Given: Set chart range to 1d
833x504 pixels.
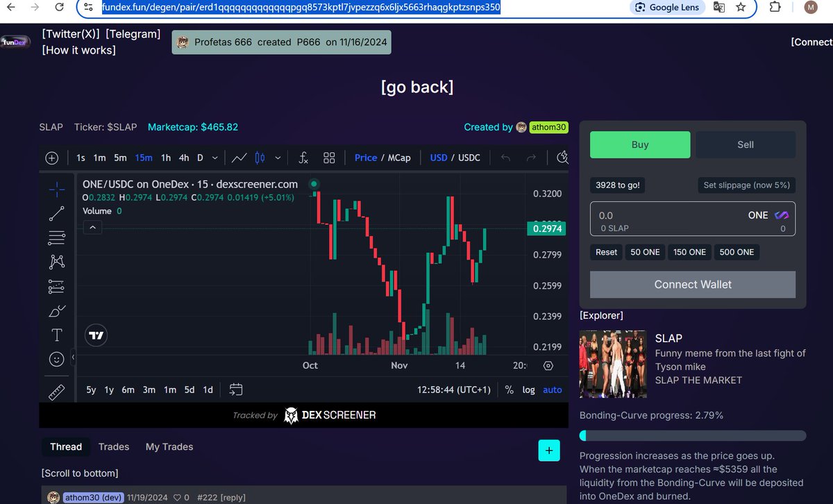Looking at the screenshot, I should coord(208,389).
